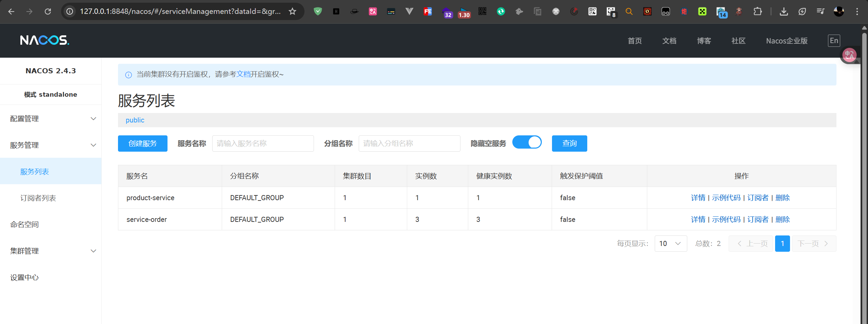Open the browser downloads icon

point(784,12)
